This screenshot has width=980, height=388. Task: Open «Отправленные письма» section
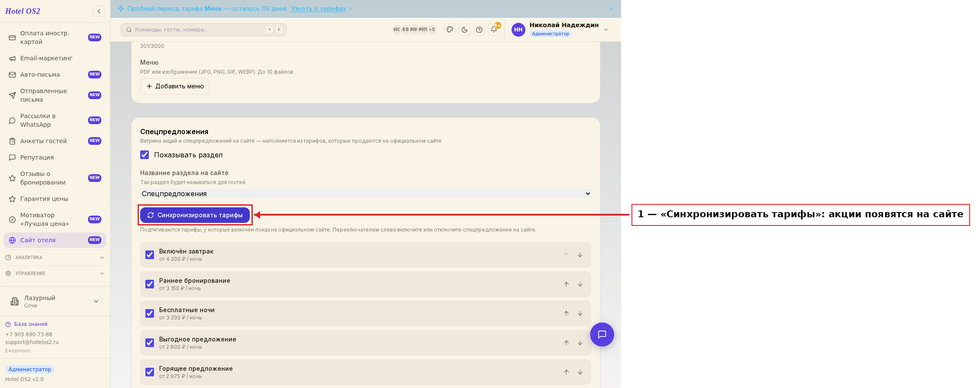(55, 95)
